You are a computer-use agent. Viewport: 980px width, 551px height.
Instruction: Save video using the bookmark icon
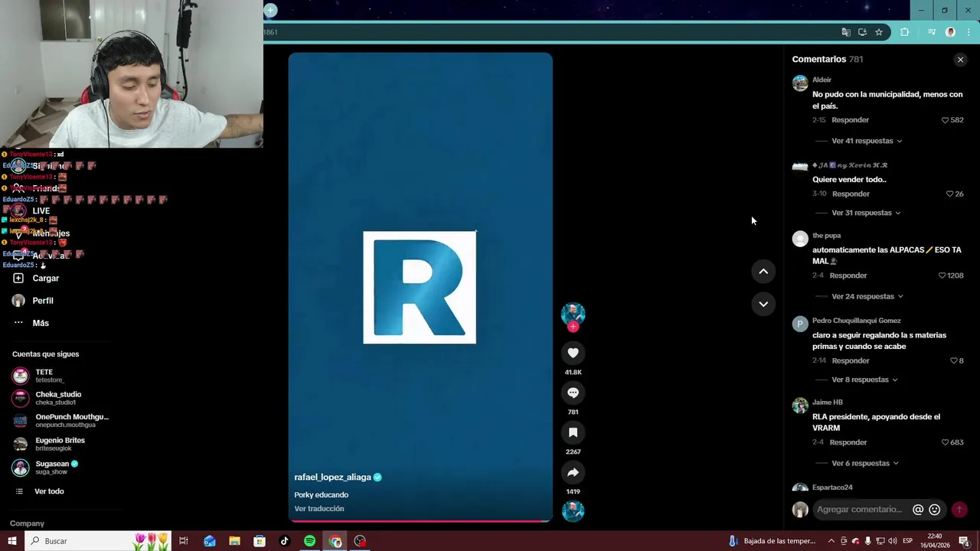coord(573,432)
